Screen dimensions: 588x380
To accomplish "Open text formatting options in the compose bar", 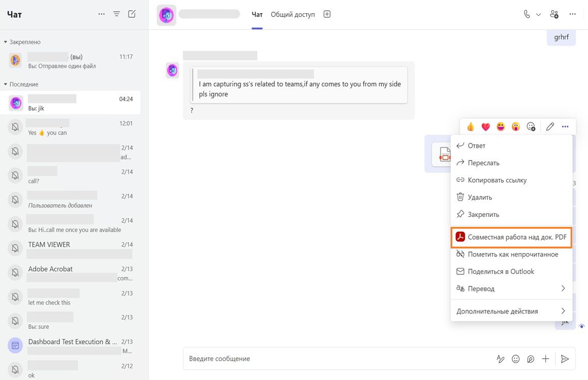I will tap(500, 359).
